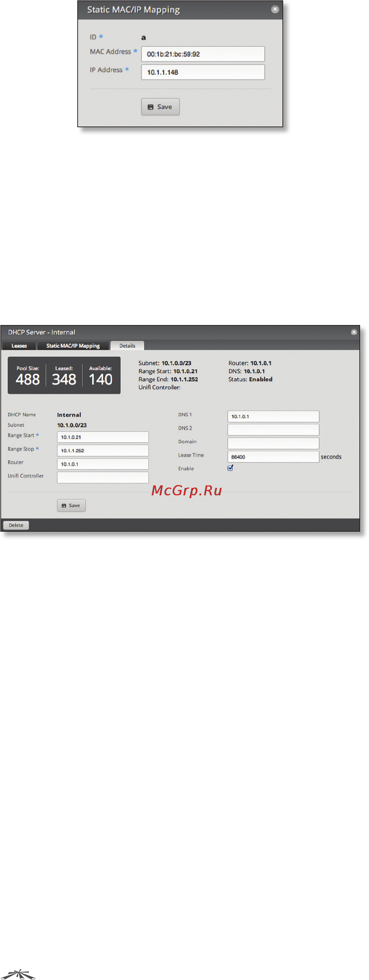Click the empty Domain field
369x980 pixels.
pyautogui.click(x=273, y=443)
